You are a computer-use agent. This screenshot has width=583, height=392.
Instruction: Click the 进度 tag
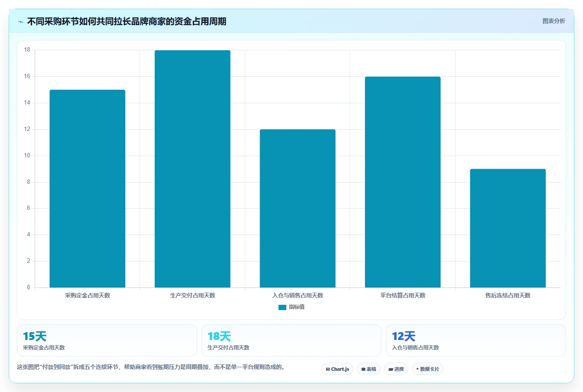point(396,369)
